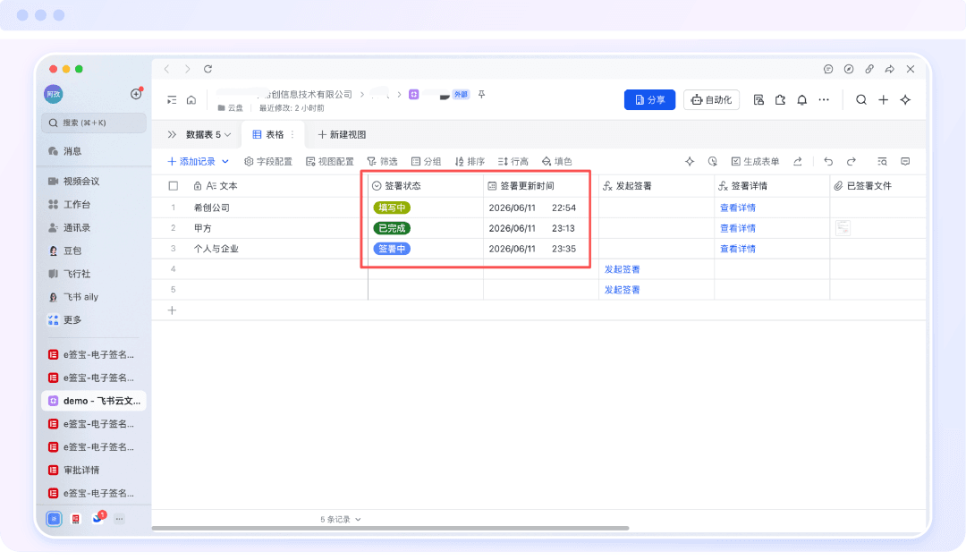Screen dimensions: 966x560
Task: Pin the document with the pin icon
Action: pyautogui.click(x=482, y=94)
